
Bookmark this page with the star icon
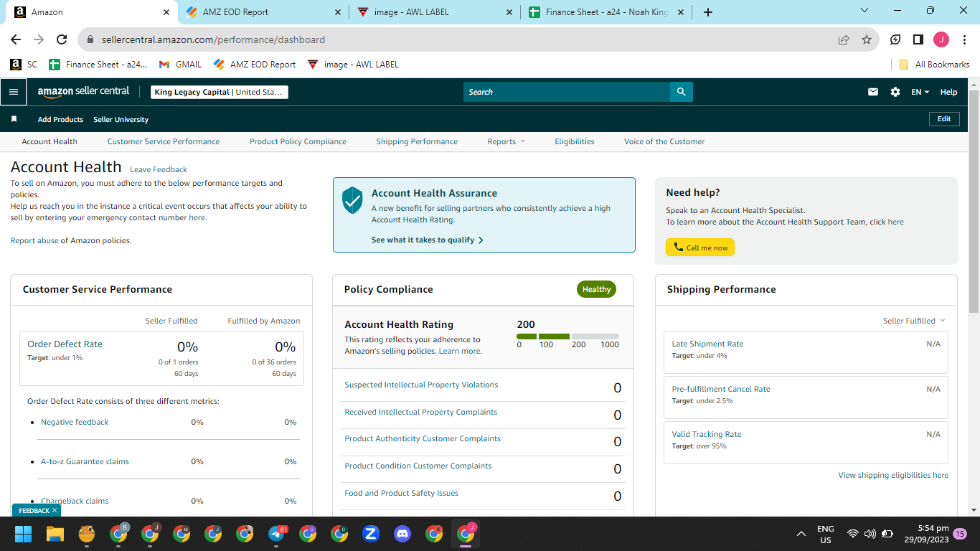pos(867,40)
